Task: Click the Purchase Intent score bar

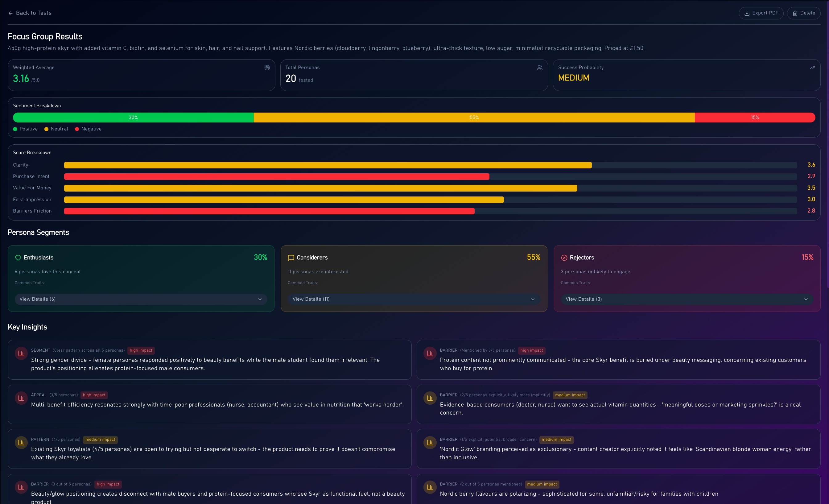Action: pos(277,177)
